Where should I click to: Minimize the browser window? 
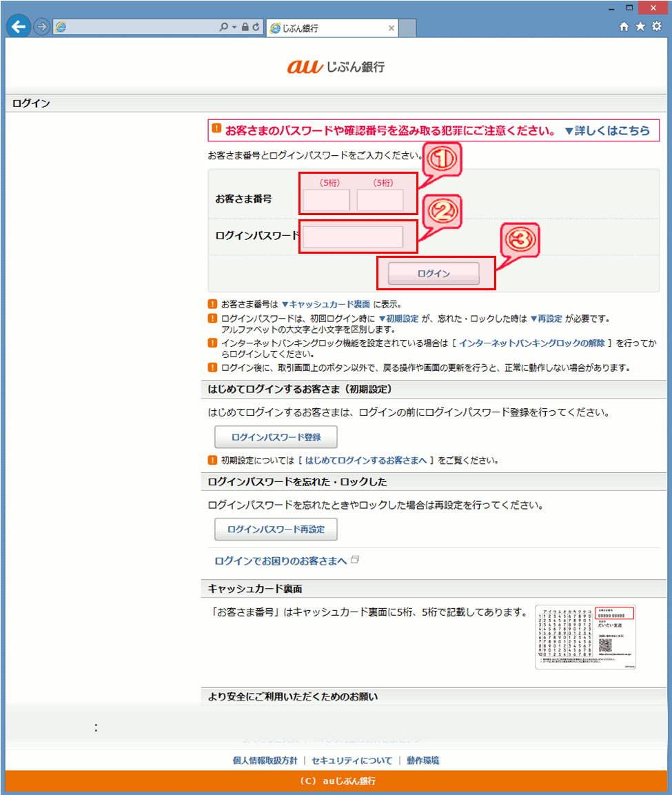[611, 8]
